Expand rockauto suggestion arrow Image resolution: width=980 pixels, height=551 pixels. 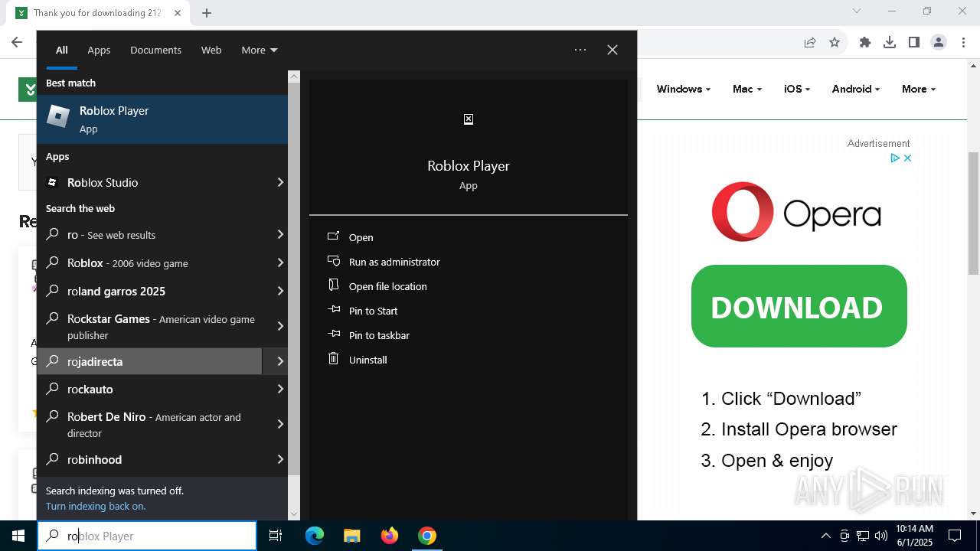point(280,389)
